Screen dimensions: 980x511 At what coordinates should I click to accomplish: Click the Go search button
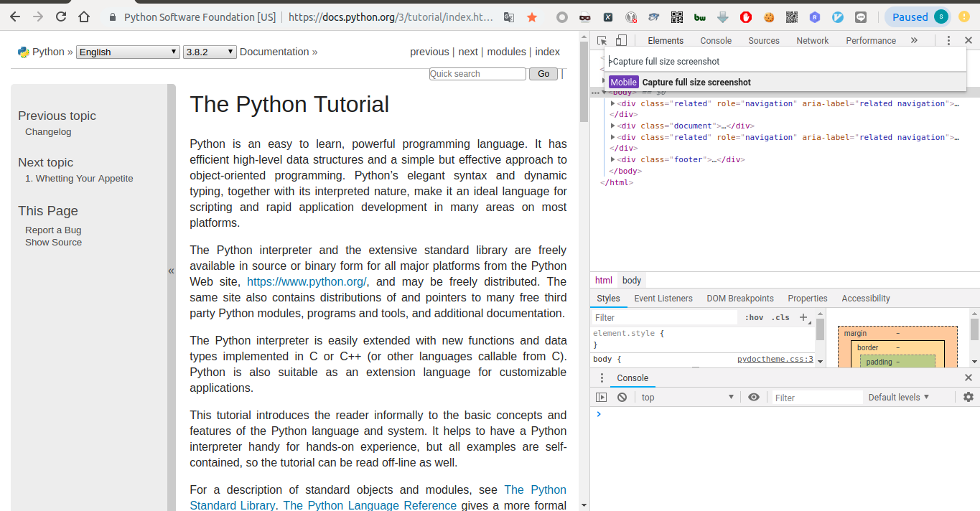tap(543, 73)
